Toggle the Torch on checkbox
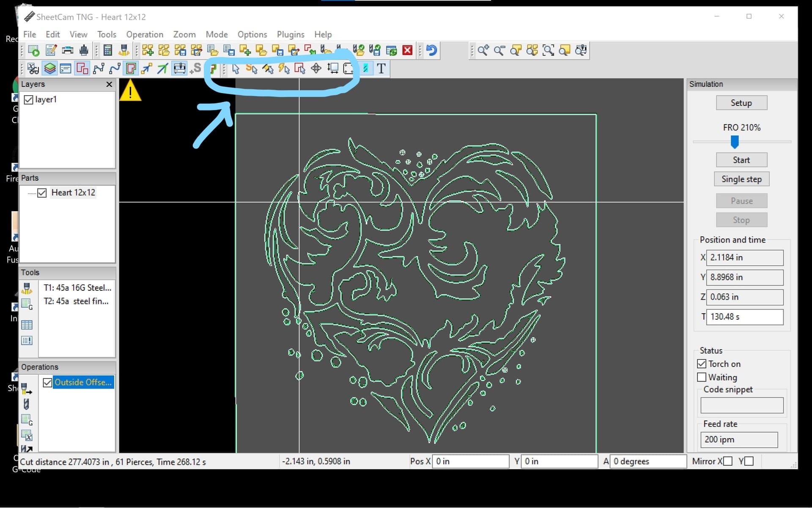The image size is (812, 508). (702, 364)
